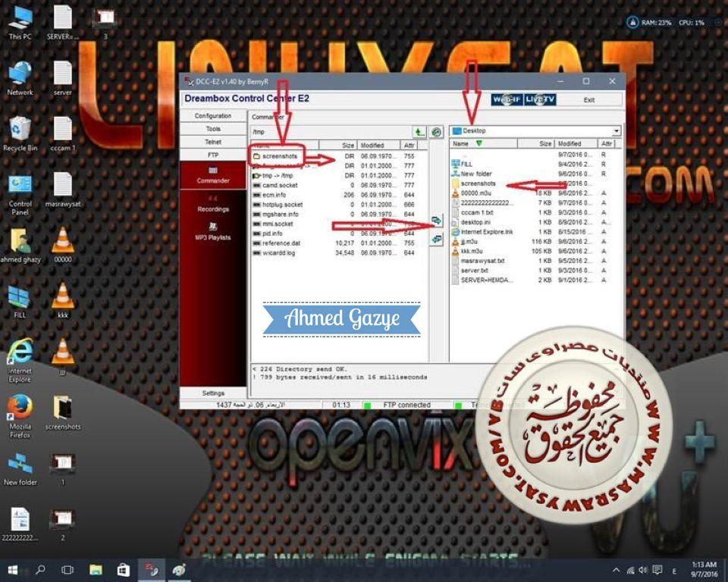The height and width of the screenshot is (582, 728).
Task: Select the 'ahmed ghazy' user folder icon
Action: [20, 246]
